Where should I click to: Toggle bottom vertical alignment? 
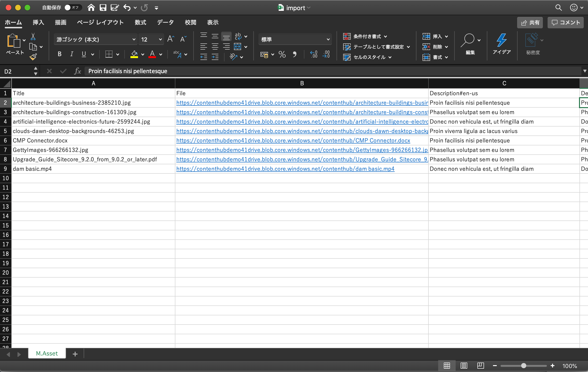226,37
